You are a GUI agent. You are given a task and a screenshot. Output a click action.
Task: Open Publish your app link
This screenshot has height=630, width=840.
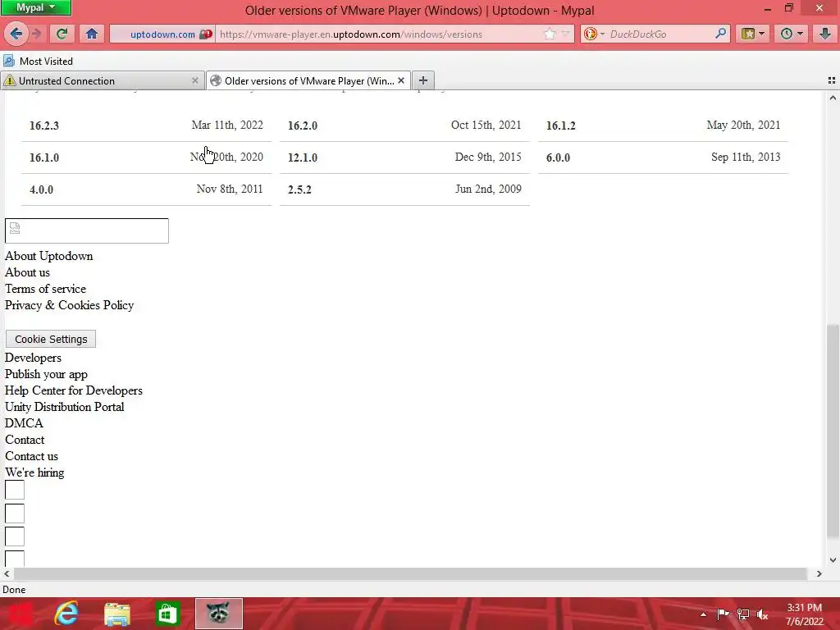(x=46, y=374)
